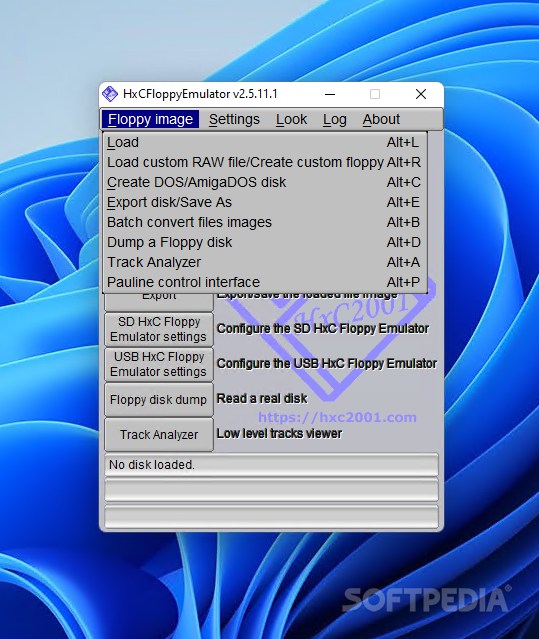Choose Create DOS/AmigaDOS disk
Viewport: 539px width, 639px height.
tap(265, 182)
